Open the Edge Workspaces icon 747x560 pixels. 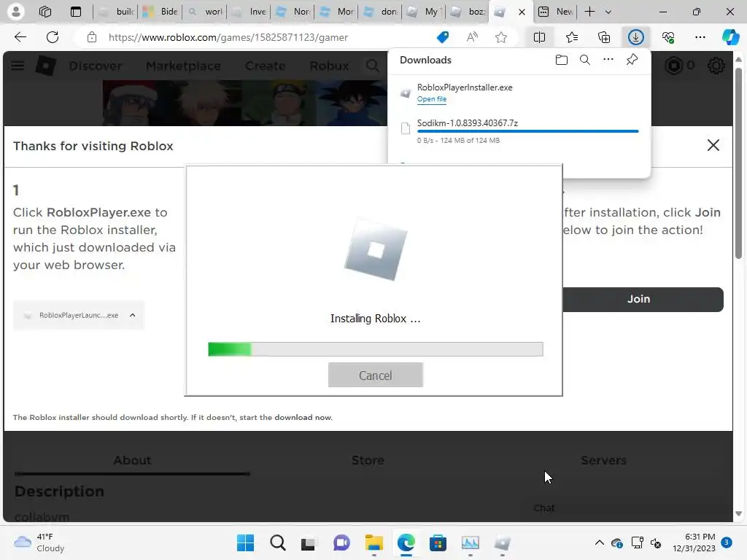[45, 12]
